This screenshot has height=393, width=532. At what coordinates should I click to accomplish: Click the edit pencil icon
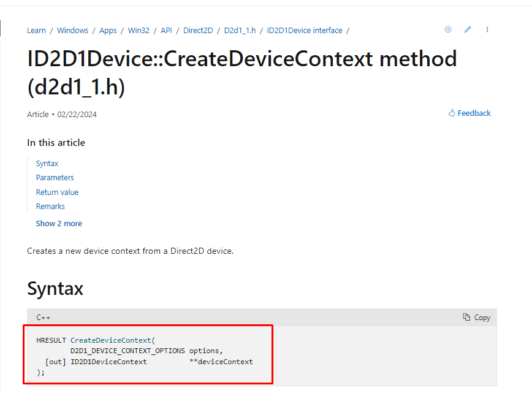point(468,29)
